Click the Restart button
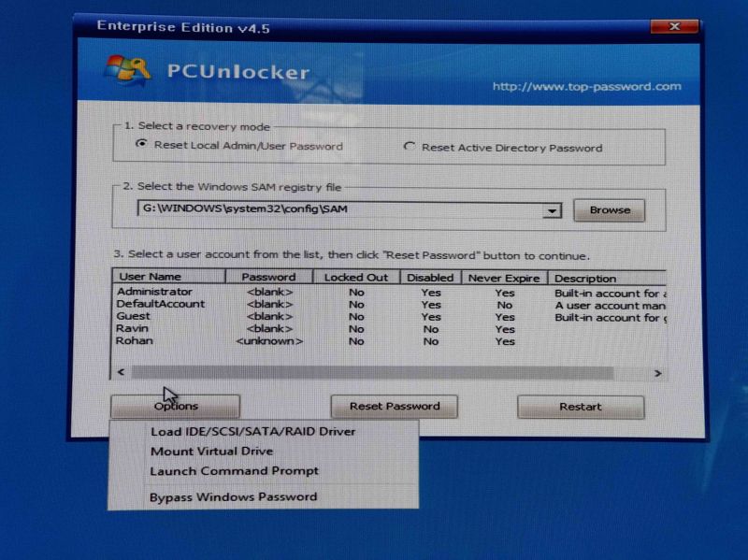This screenshot has height=560, width=748. click(x=581, y=407)
